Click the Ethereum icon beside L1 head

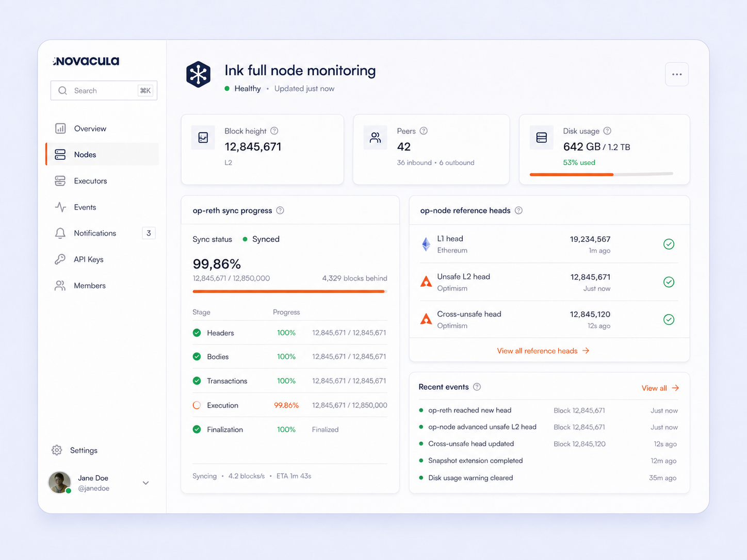coord(426,244)
